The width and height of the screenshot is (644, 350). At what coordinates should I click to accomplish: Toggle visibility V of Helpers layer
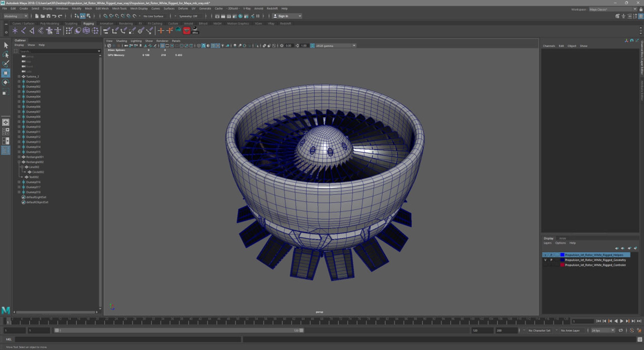pyautogui.click(x=545, y=255)
